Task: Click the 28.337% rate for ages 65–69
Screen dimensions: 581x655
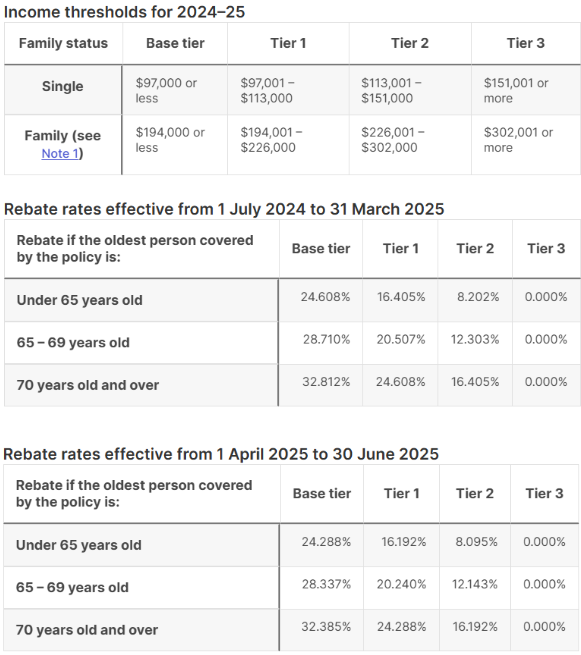Action: tap(321, 588)
